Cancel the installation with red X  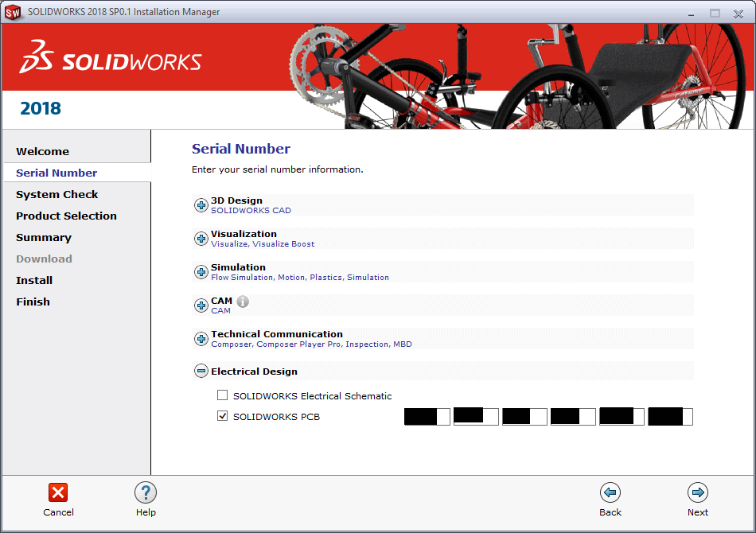(58, 492)
